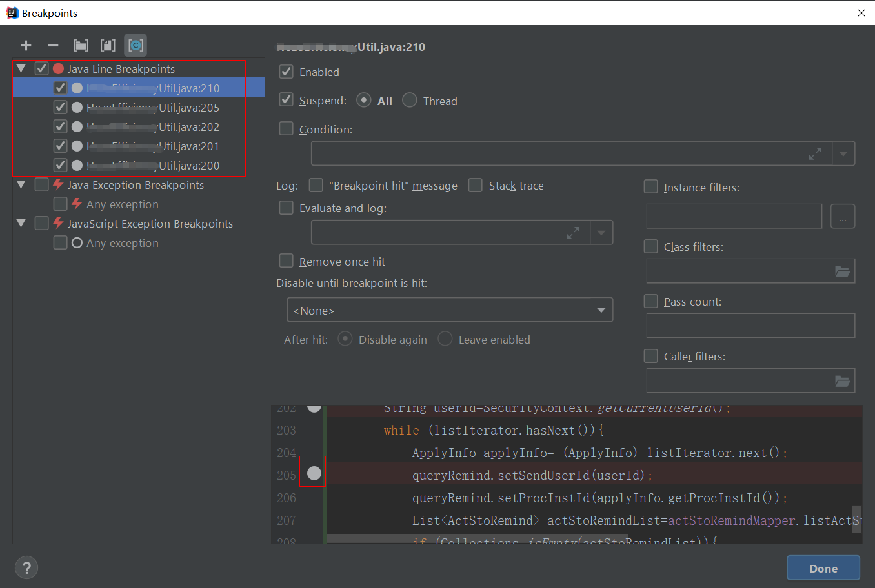Click into the Instance filters input field
Screen dimensions: 875x588
734,216
